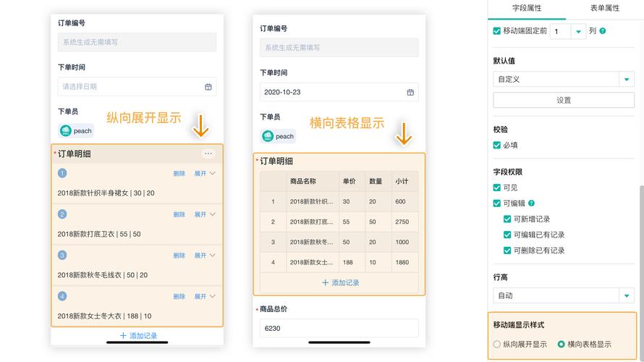The height and width of the screenshot is (362, 644).
Task: Delete record 2 via 删除
Action: [x=179, y=214]
